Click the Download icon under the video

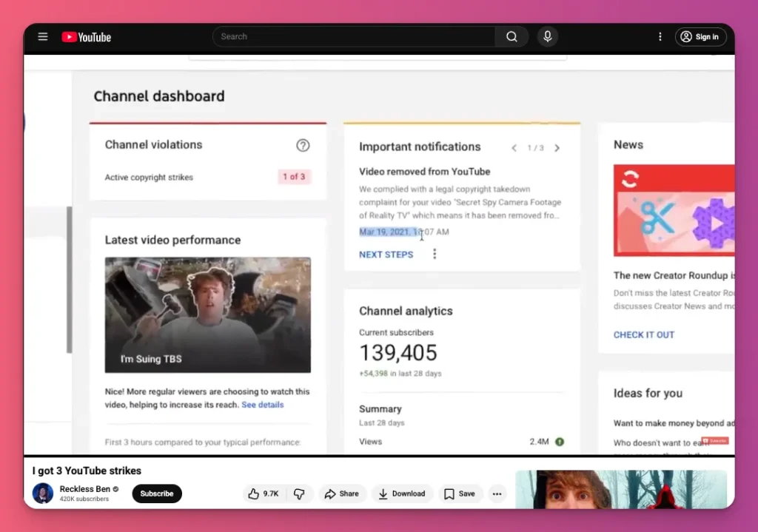pyautogui.click(x=402, y=493)
